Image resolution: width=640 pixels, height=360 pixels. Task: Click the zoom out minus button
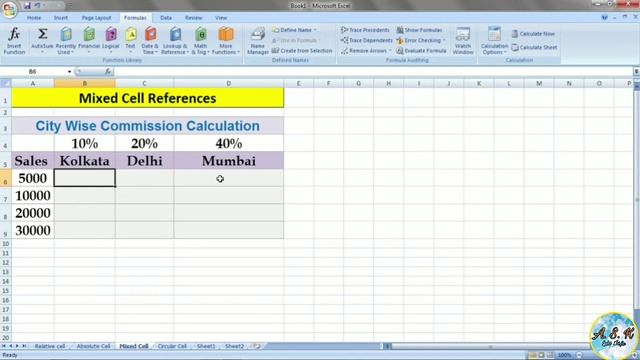(579, 355)
